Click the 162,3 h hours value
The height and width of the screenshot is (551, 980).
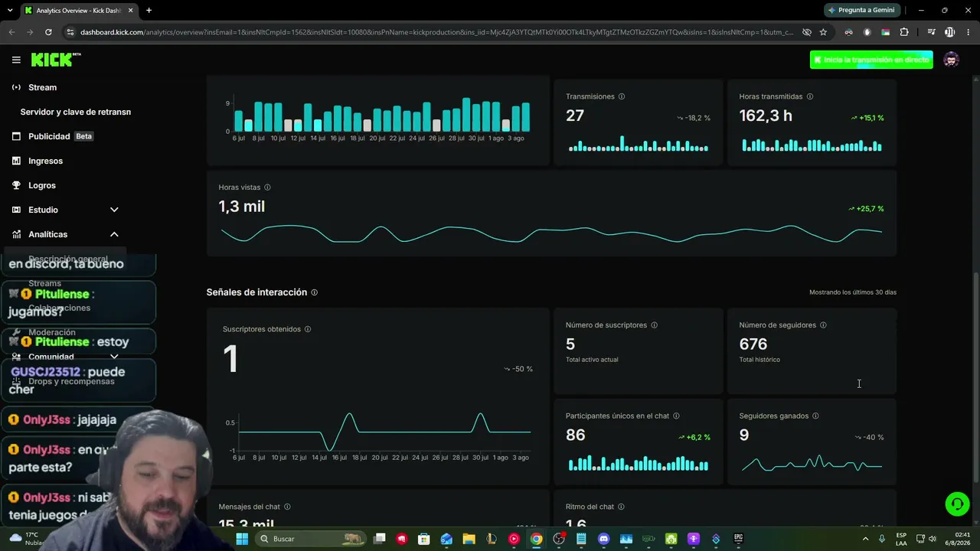pos(766,116)
